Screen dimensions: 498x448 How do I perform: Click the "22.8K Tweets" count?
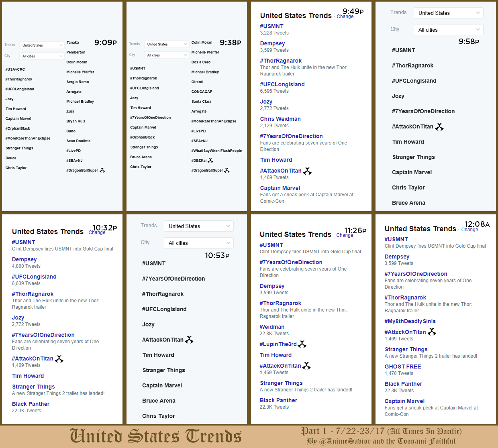point(274,334)
